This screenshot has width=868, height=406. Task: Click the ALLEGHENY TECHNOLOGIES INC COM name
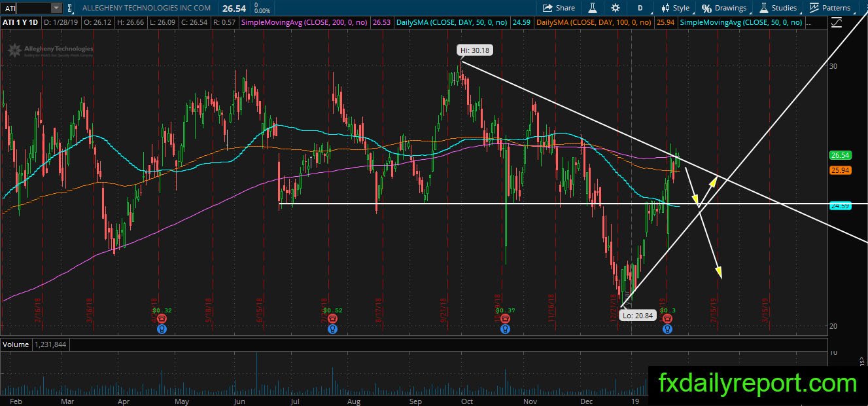coord(147,8)
